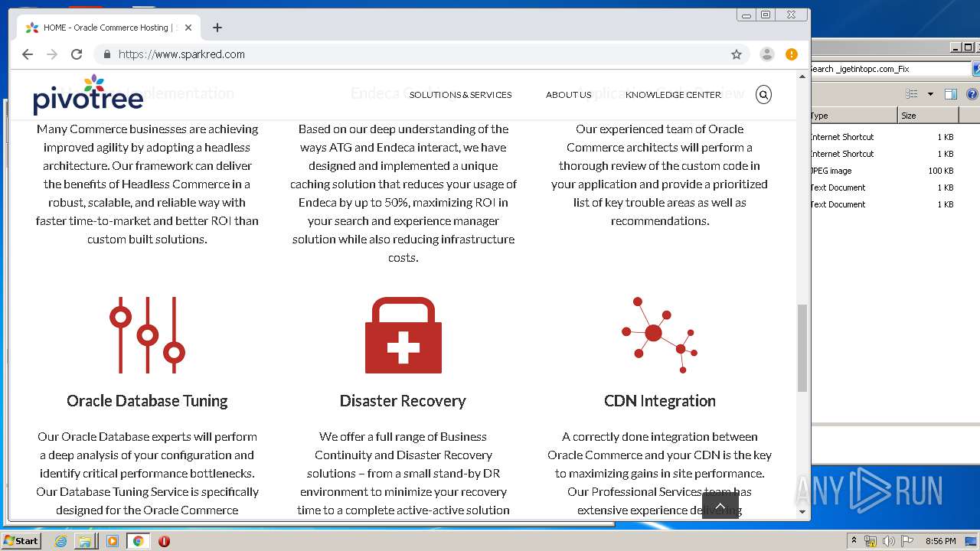This screenshot has height=551, width=980.
Task: Open a new tab with plus button
Action: tap(217, 28)
